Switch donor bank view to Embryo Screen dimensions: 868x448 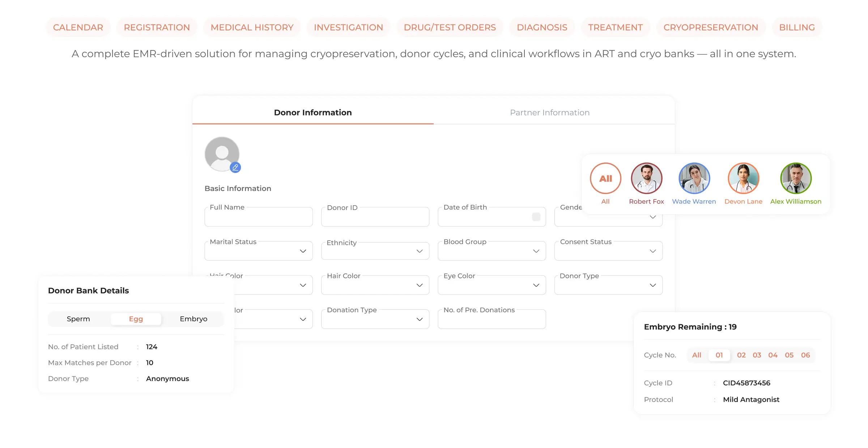[193, 319]
